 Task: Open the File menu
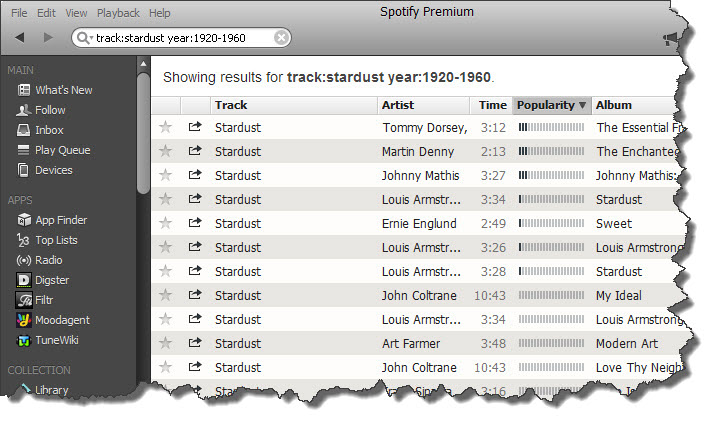click(19, 13)
